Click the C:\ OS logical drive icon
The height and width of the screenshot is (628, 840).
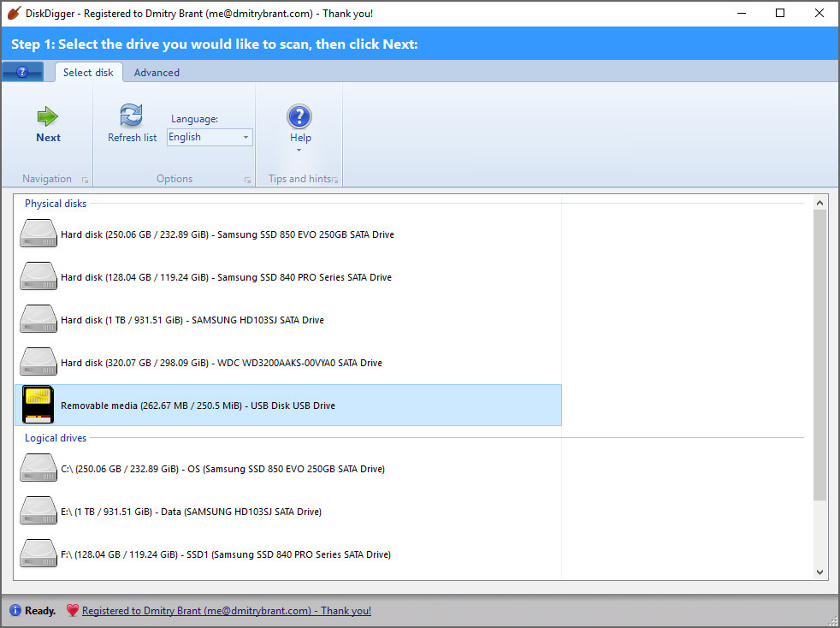click(38, 469)
